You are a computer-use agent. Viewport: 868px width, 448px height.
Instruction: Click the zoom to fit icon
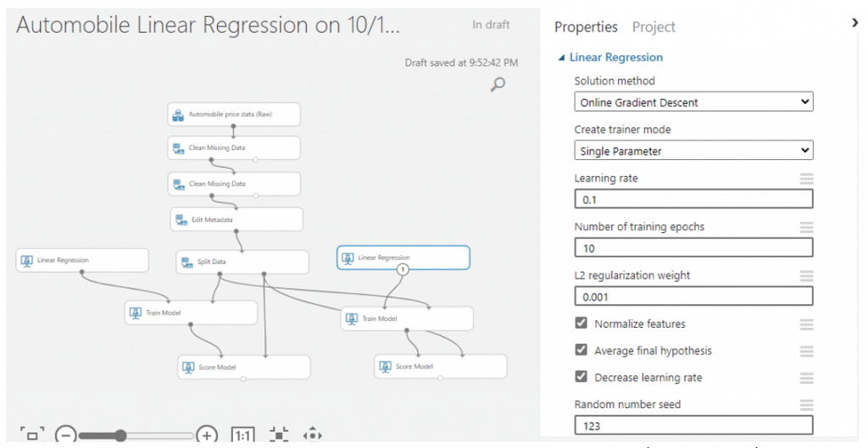click(x=279, y=434)
